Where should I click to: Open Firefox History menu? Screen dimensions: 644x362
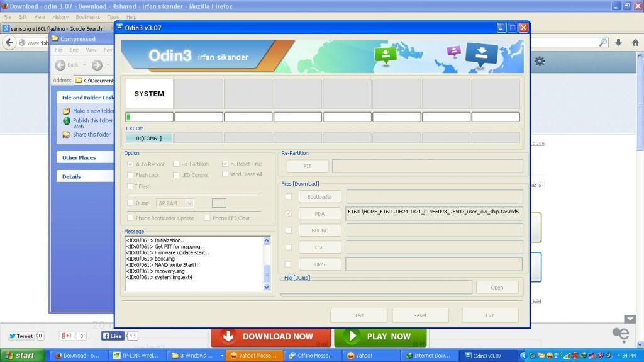[60, 17]
